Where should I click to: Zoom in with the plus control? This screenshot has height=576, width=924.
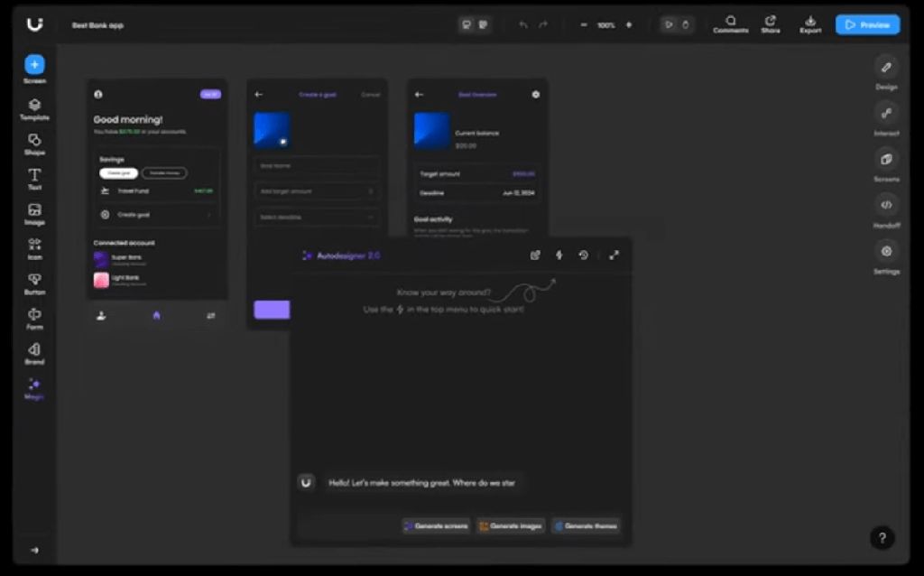click(629, 25)
